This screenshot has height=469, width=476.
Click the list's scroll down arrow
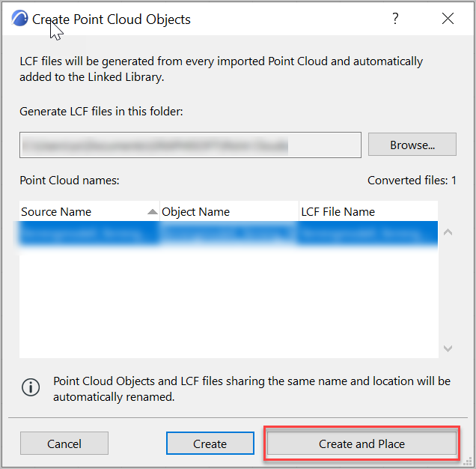pos(448,348)
